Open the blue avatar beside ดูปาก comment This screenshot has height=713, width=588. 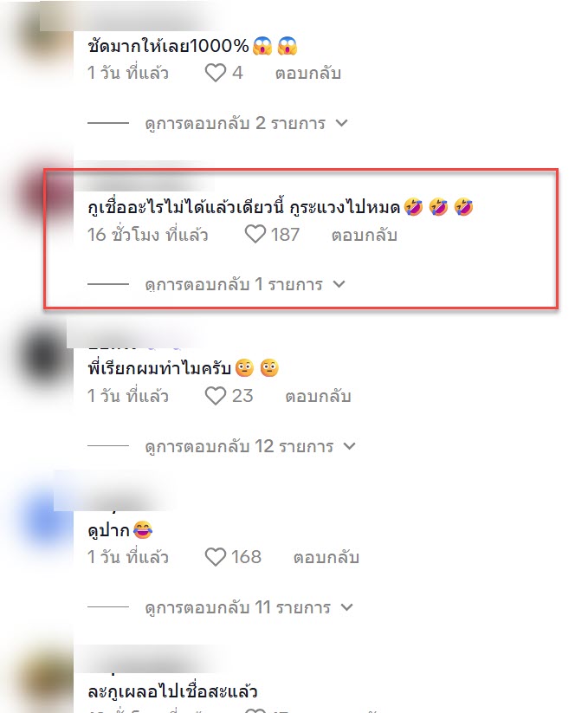pyautogui.click(x=45, y=518)
